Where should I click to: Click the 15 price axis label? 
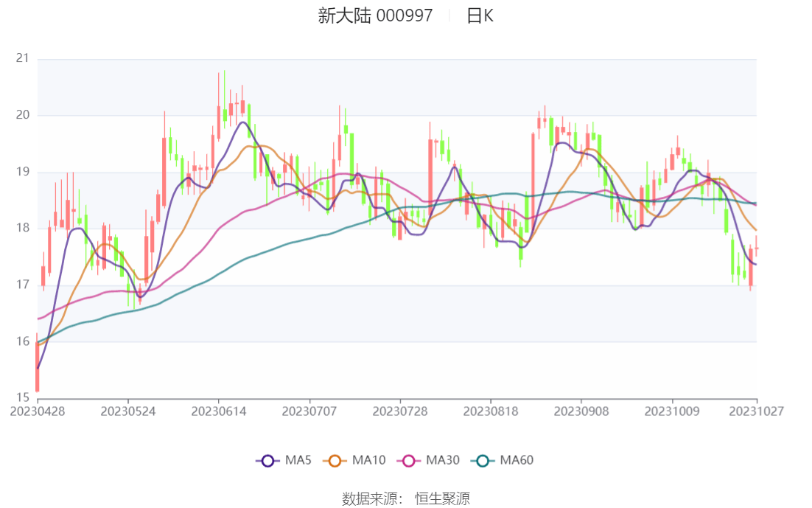[x=22, y=398]
